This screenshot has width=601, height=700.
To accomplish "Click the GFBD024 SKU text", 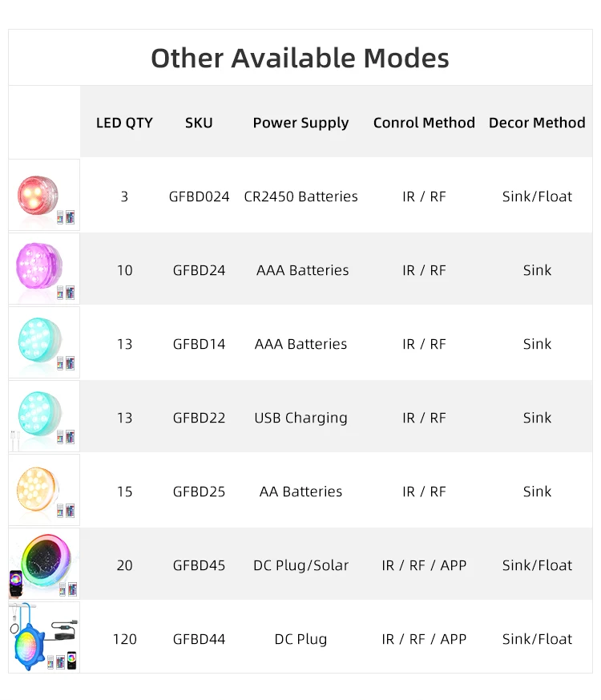I will click(x=199, y=196).
